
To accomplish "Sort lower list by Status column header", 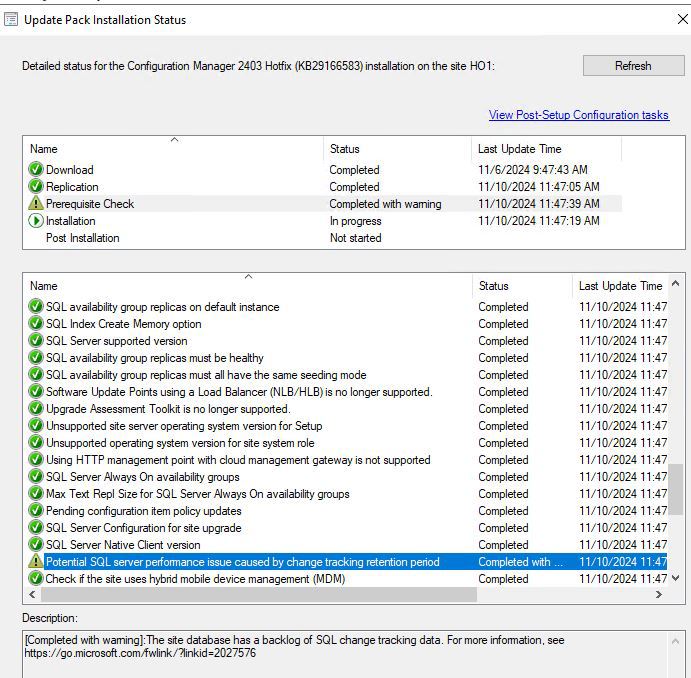I will (x=523, y=286).
